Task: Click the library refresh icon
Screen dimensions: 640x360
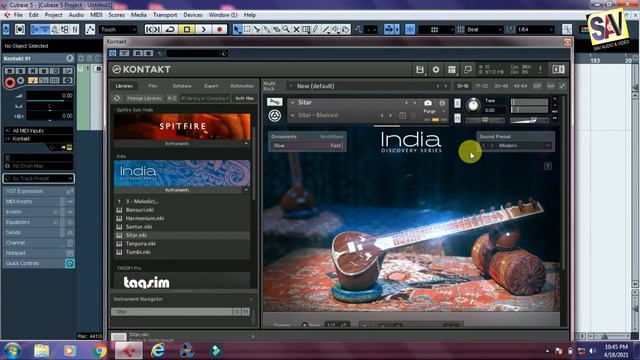Action: coord(117,98)
